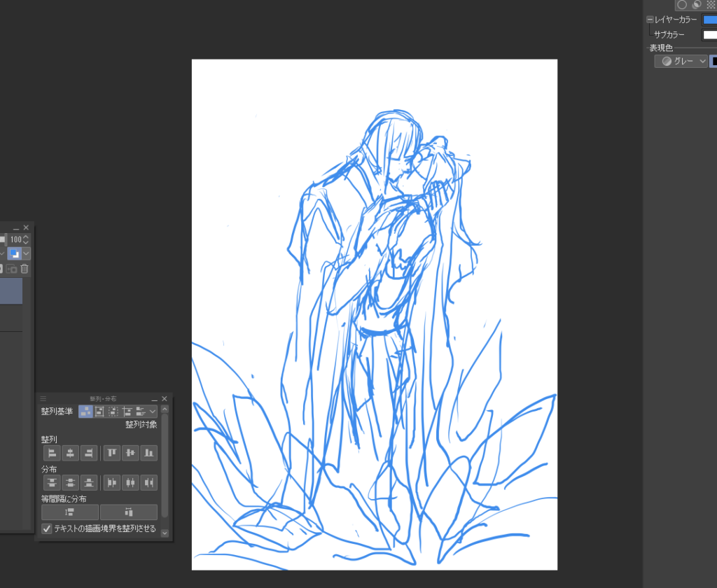The width and height of the screenshot is (717, 588).
Task: Click the blue レイヤーカラー color swatch
Action: pyautogui.click(x=709, y=20)
